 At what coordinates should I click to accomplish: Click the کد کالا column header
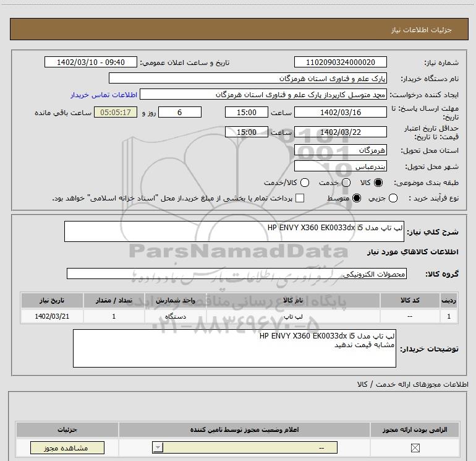tap(410, 300)
